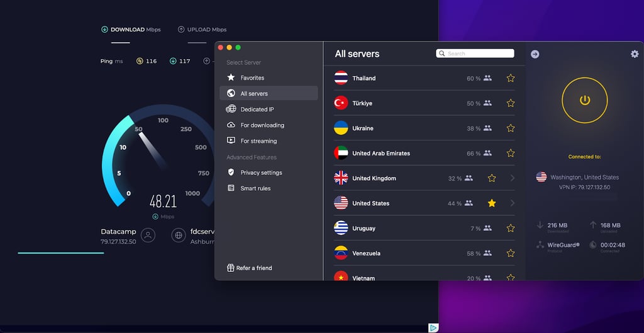The width and height of the screenshot is (644, 333).
Task: Open For streaming server list
Action: click(x=269, y=140)
